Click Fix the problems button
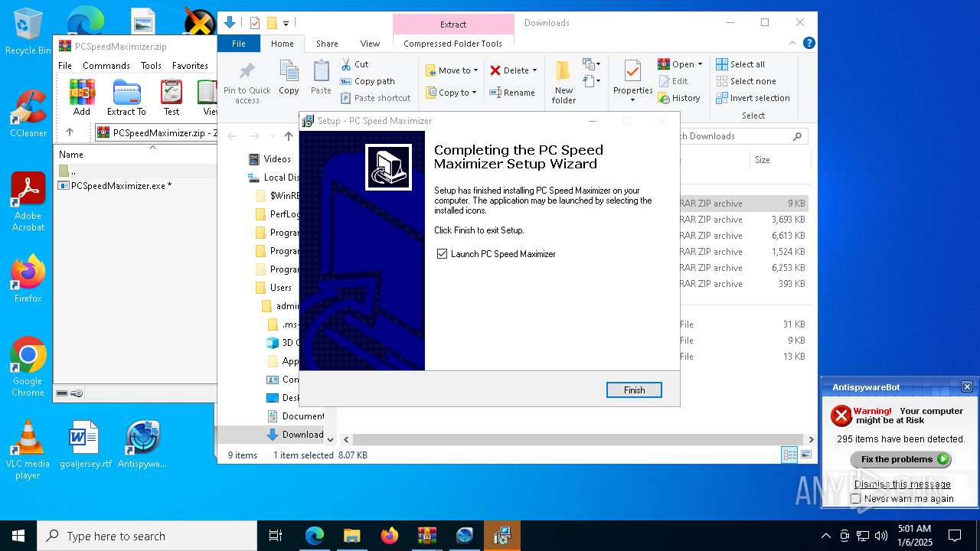Viewport: 980px width, 551px height. click(901, 459)
